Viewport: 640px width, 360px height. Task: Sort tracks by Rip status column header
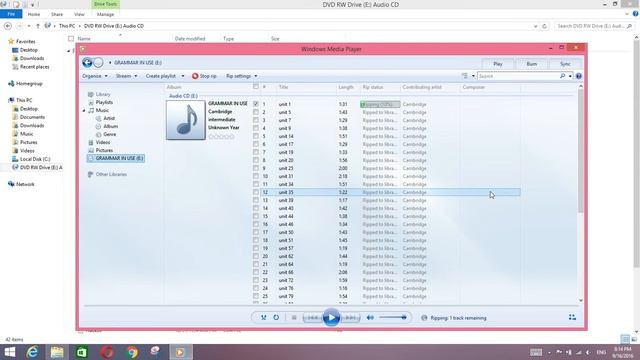[x=373, y=87]
